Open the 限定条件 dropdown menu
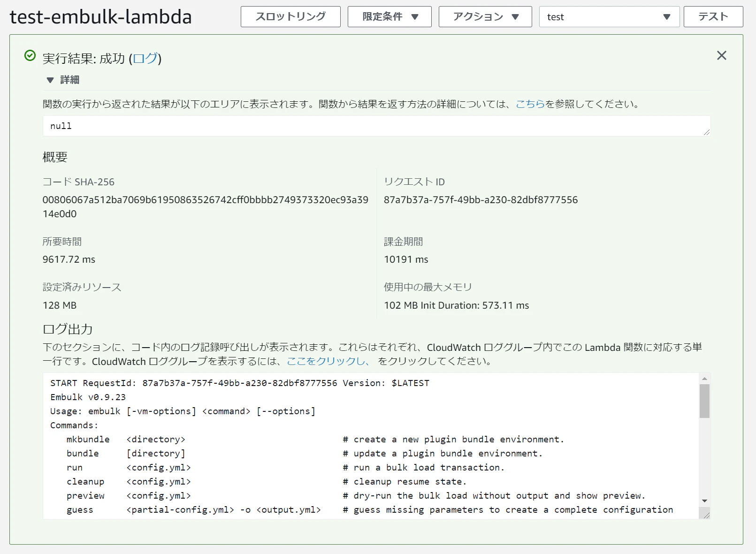This screenshot has height=554, width=756. 389,17
